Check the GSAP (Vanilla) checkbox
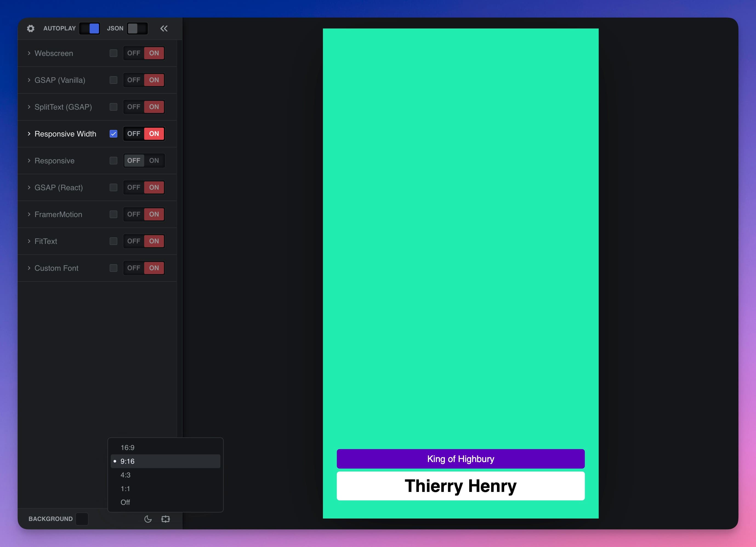Viewport: 756px width, 547px height. (x=113, y=80)
